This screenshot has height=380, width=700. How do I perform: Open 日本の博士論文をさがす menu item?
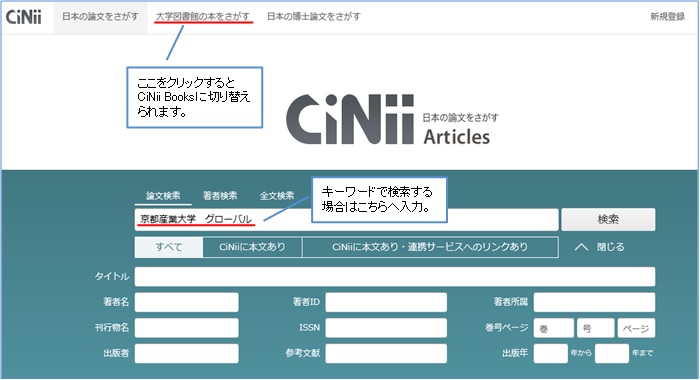(x=314, y=17)
